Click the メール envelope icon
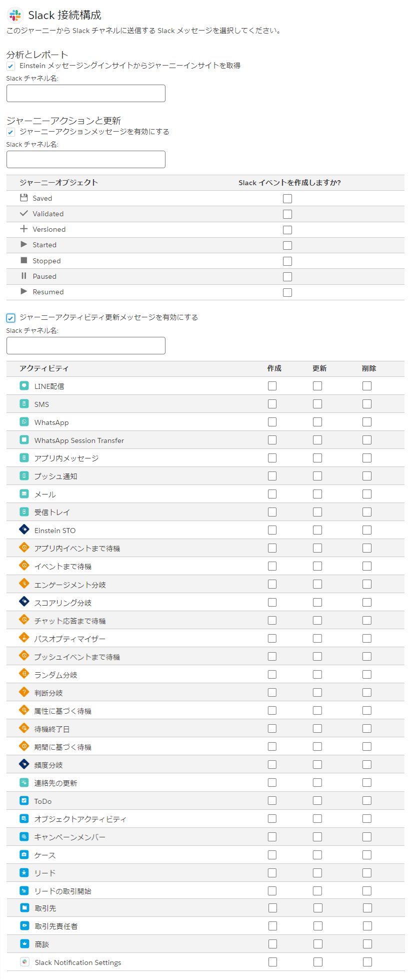This screenshot has height=980, width=411. (24, 494)
